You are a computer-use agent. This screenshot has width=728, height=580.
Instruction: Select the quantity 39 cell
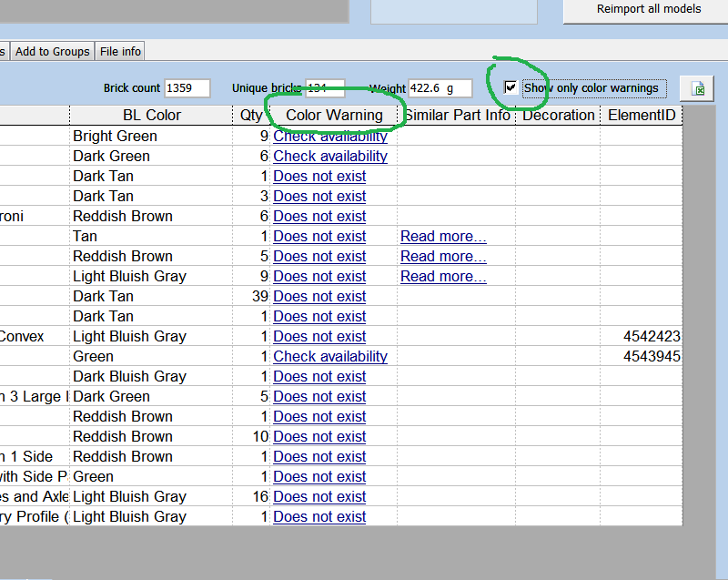[251, 296]
